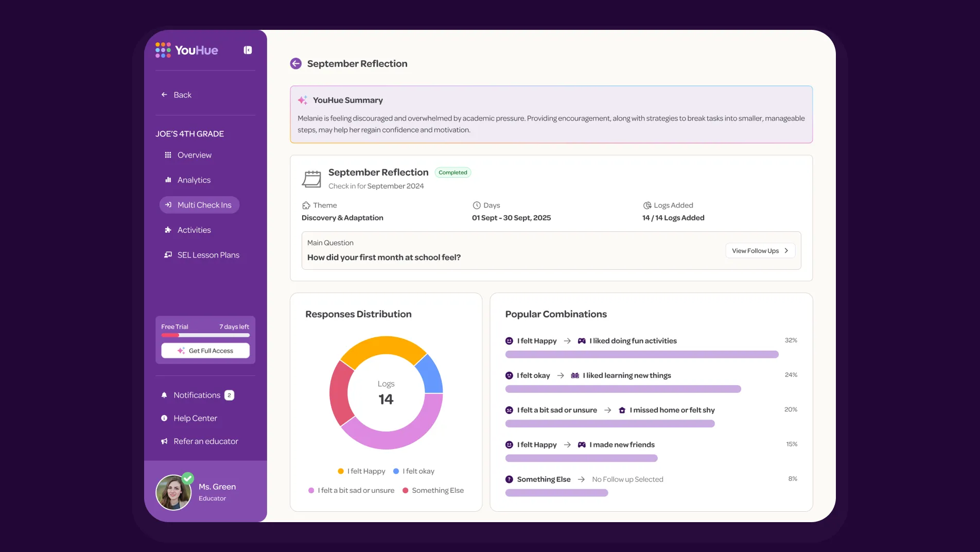
Task: Click the main question about first month
Action: (384, 257)
